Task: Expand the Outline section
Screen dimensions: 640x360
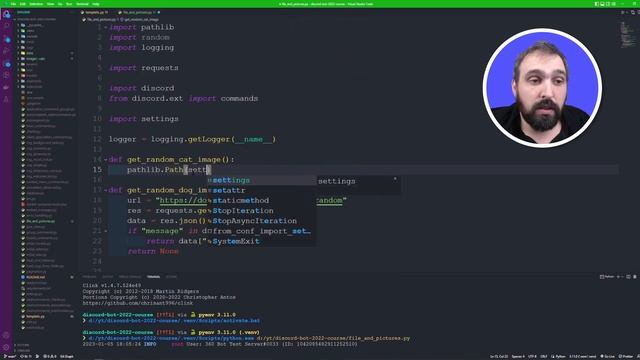Action: [22, 345]
